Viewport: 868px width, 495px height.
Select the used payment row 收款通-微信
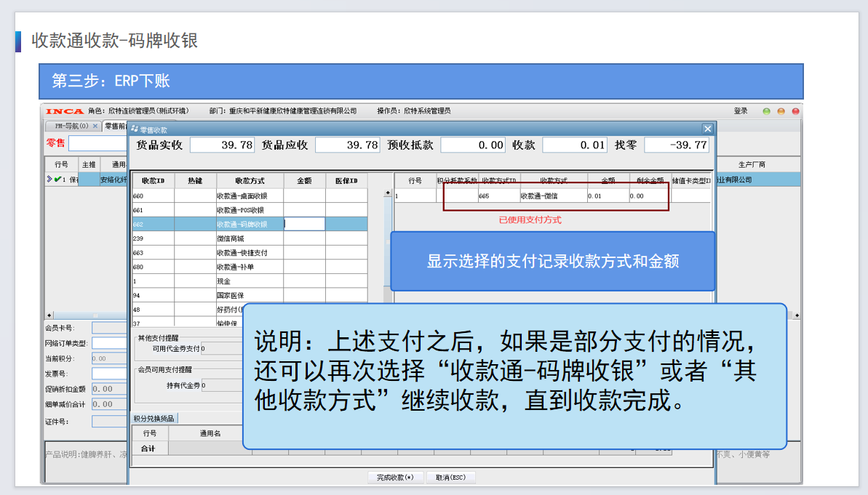point(552,196)
